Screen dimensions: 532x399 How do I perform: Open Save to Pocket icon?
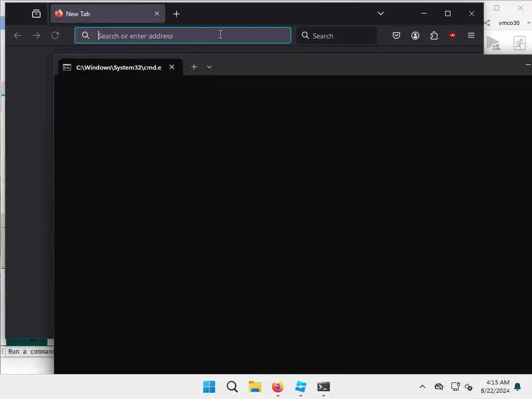pyautogui.click(x=396, y=35)
